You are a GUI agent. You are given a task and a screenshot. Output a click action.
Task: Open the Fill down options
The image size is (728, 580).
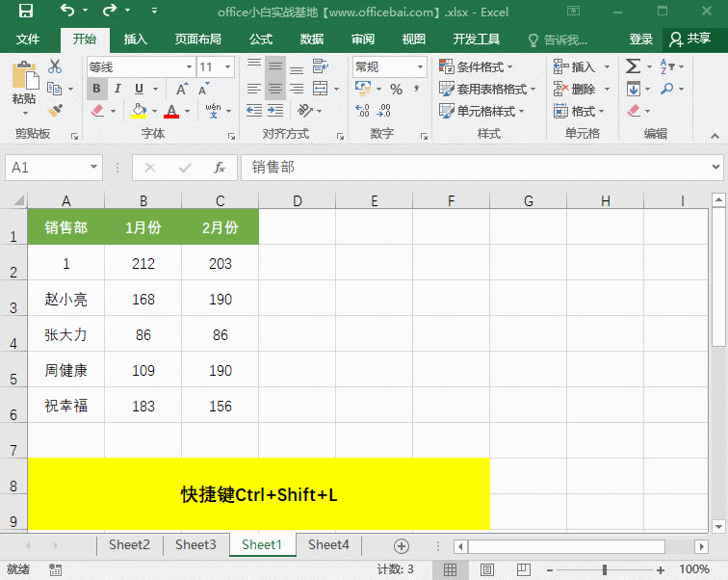coord(634,89)
